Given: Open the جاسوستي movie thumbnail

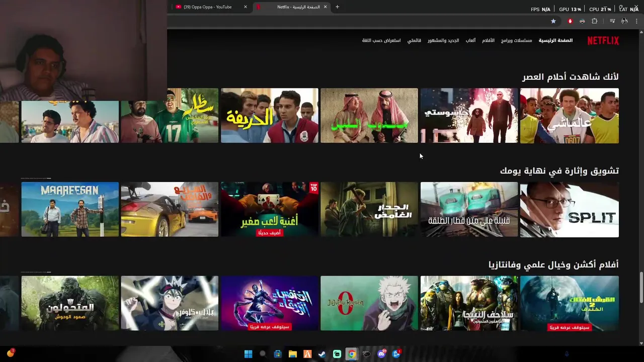Looking at the screenshot, I should pos(469,116).
